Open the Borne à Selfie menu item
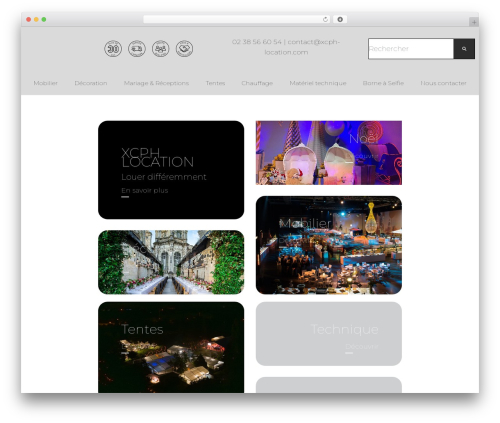 click(x=383, y=83)
